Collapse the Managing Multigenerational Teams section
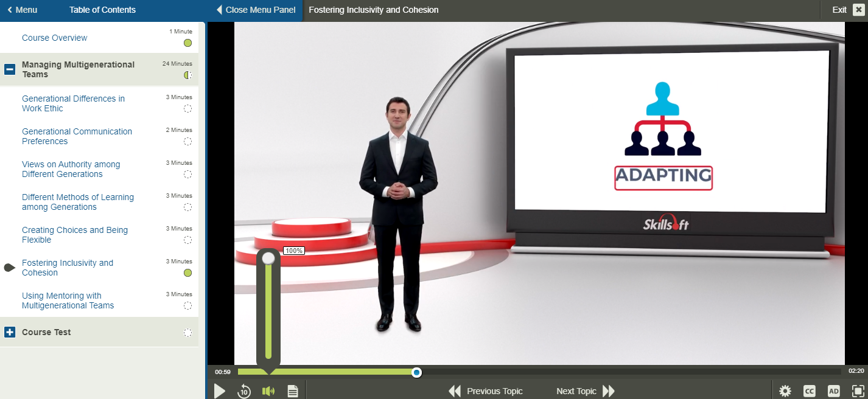 (10, 69)
